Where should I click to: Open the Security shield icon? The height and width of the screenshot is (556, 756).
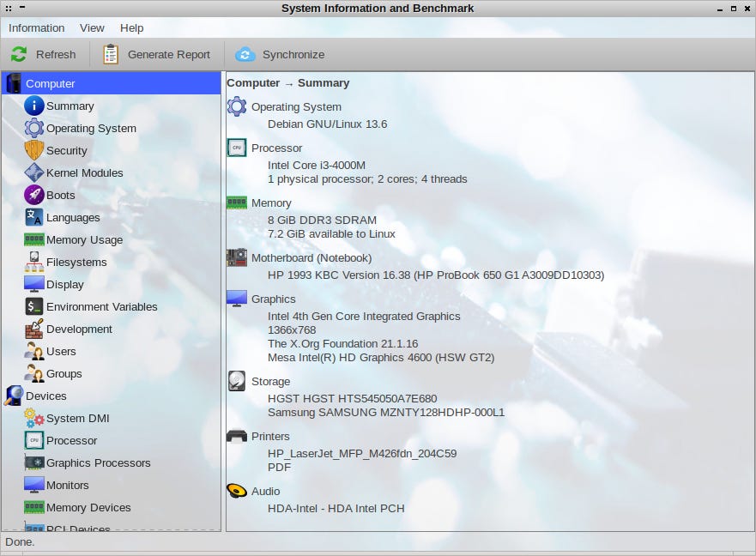click(x=34, y=150)
